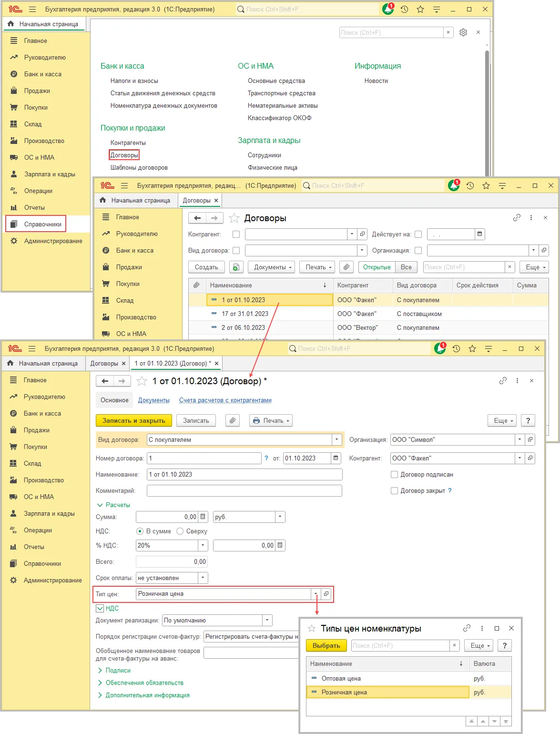Check Договор подписан checkbox
Image resolution: width=560 pixels, height=734 pixels.
pyautogui.click(x=394, y=474)
